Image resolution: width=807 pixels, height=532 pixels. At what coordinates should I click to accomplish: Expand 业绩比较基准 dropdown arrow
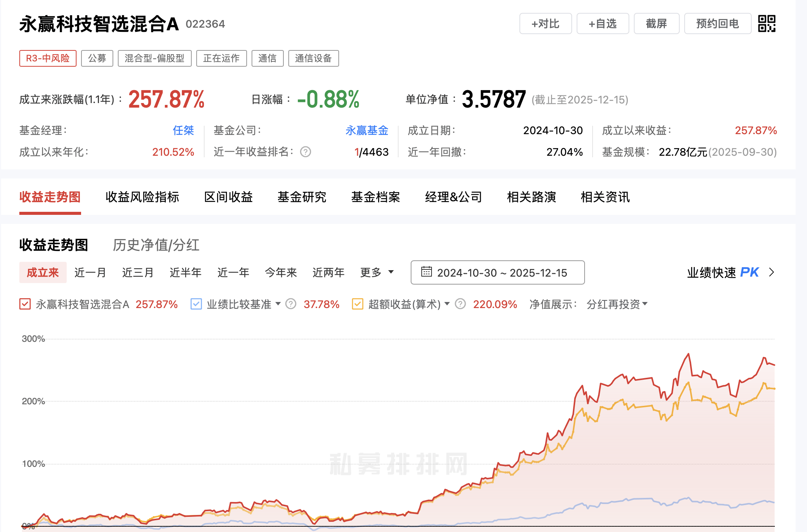coord(278,304)
